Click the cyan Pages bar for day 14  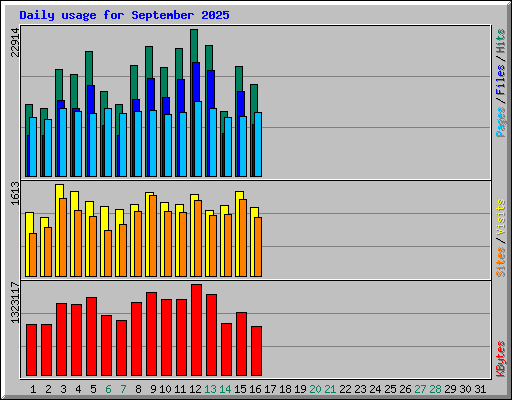pos(228,147)
